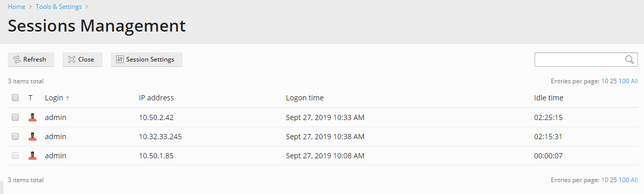Image resolution: width=644 pixels, height=194 pixels.
Task: Focus the session search input field
Action: pos(579,59)
